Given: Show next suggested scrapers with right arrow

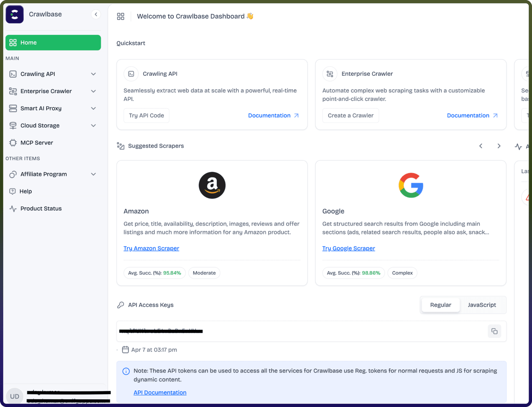Looking at the screenshot, I should [499, 146].
